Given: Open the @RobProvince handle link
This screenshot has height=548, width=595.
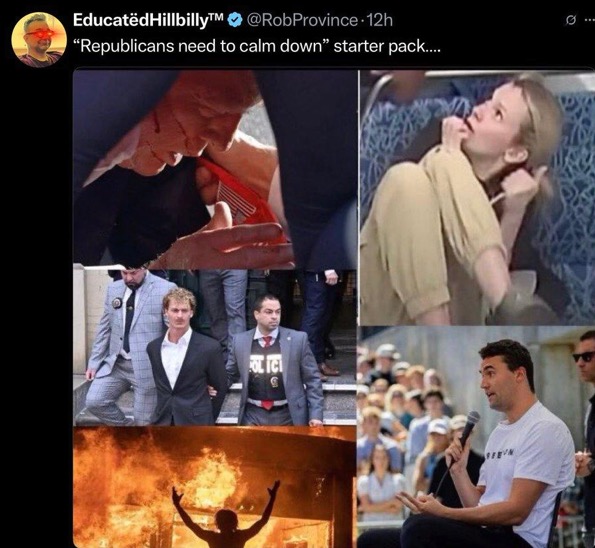Looking at the screenshot, I should (x=302, y=20).
